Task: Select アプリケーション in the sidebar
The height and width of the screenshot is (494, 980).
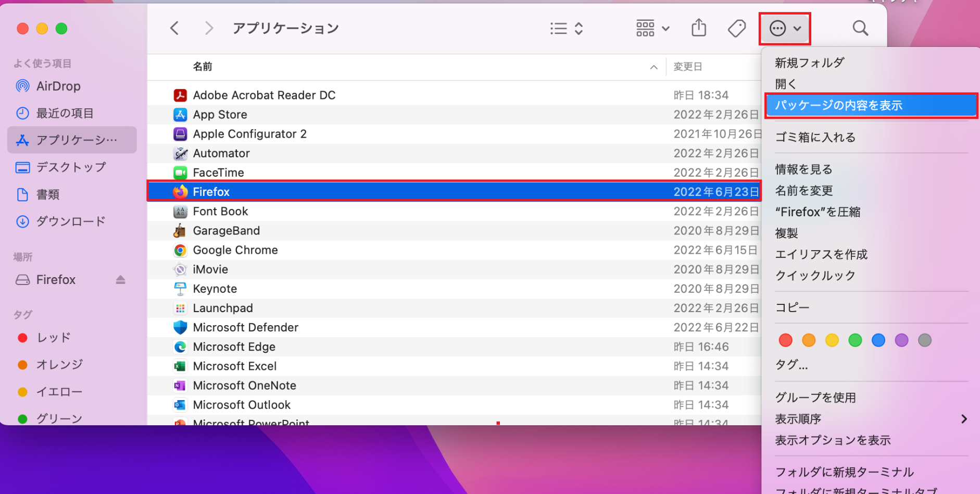Action: coord(72,140)
